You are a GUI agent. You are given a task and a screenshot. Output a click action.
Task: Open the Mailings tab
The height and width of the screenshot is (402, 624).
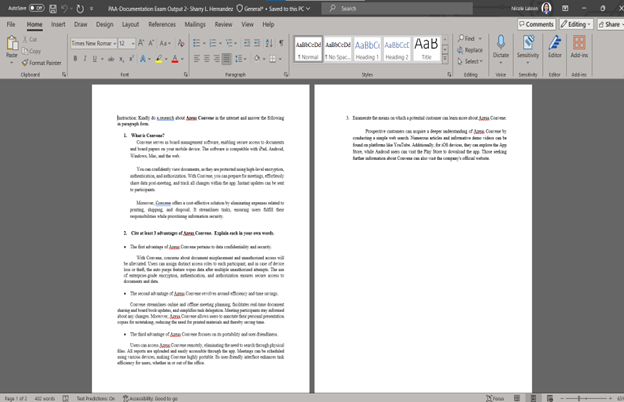(195, 24)
